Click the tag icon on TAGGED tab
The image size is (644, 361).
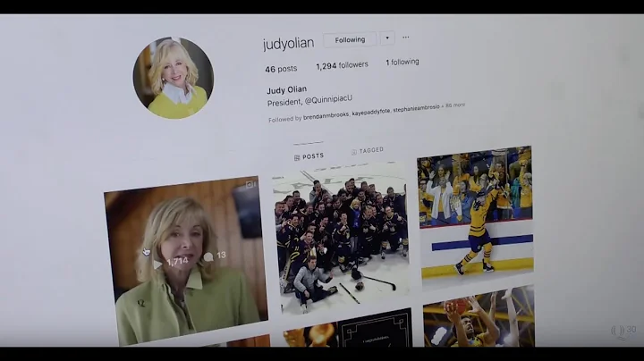tap(354, 152)
